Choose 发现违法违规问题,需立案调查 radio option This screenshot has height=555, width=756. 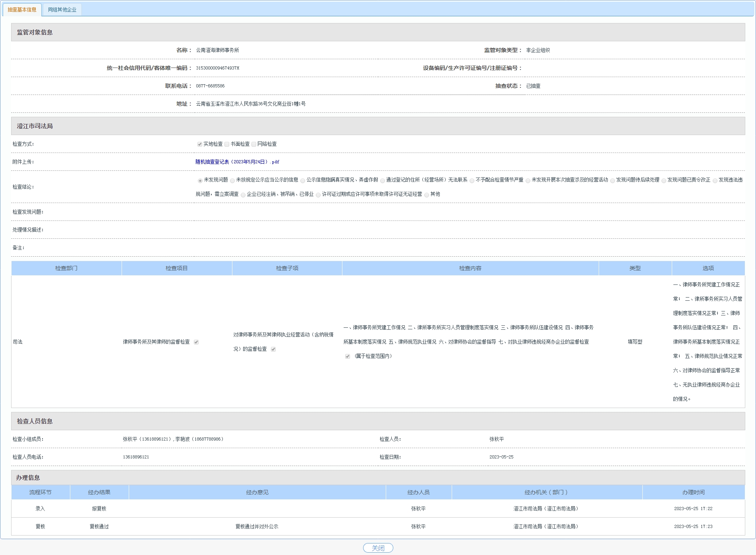click(715, 180)
